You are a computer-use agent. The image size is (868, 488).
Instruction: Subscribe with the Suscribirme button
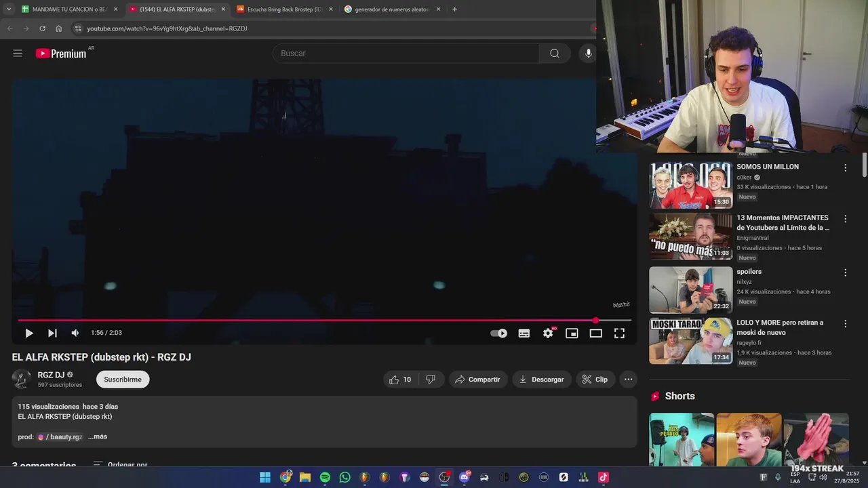pyautogui.click(x=123, y=380)
